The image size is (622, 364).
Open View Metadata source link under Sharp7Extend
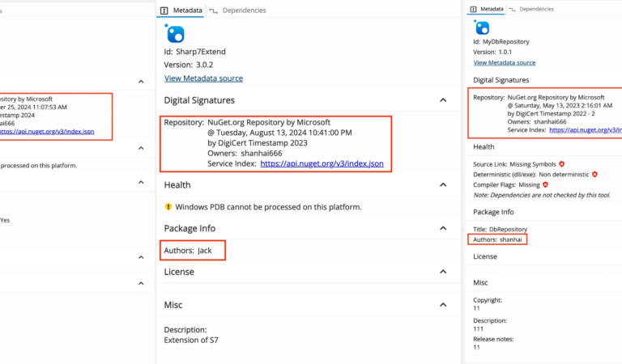[x=203, y=78]
